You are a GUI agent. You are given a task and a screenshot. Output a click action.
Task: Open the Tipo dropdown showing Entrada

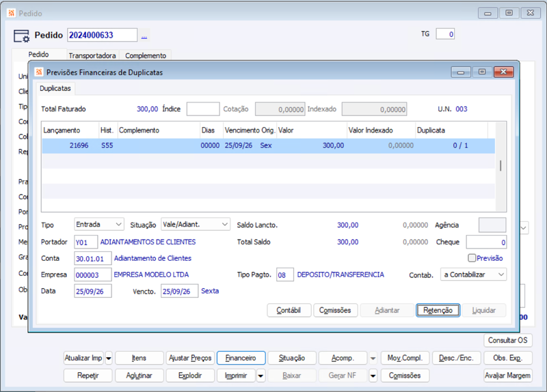[x=99, y=225]
